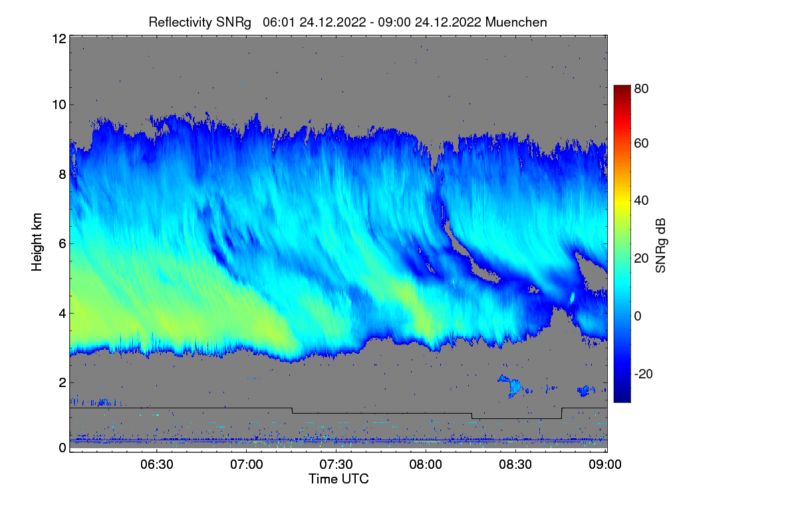The width and height of the screenshot is (798, 532).
Task: Click the 09:00 time tick label
Action: coord(605,465)
